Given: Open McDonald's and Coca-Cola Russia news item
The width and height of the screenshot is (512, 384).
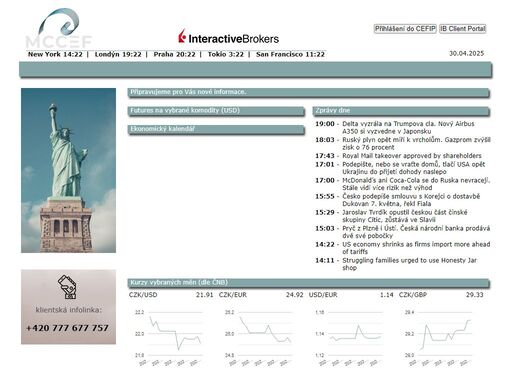Looking at the screenshot, I should (416, 184).
